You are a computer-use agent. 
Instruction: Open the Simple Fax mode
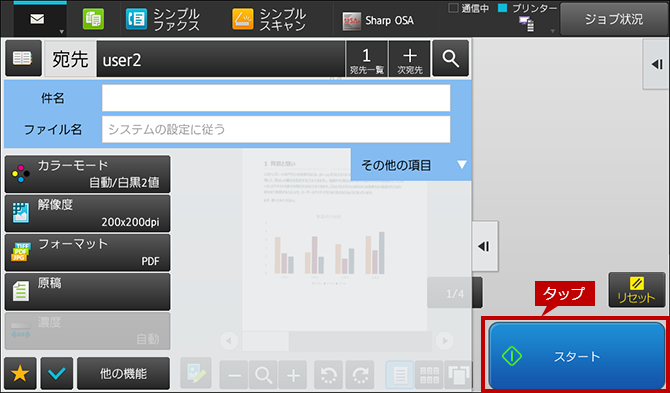(x=163, y=20)
